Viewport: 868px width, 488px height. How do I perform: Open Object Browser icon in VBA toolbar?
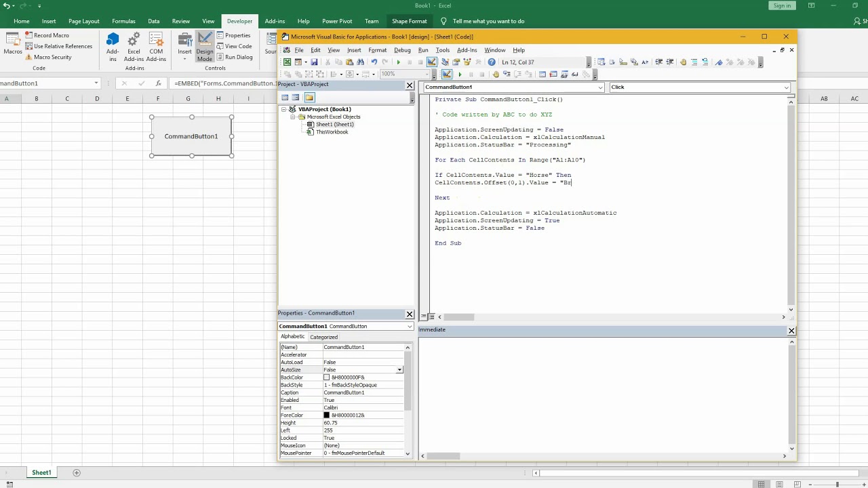pos(467,62)
